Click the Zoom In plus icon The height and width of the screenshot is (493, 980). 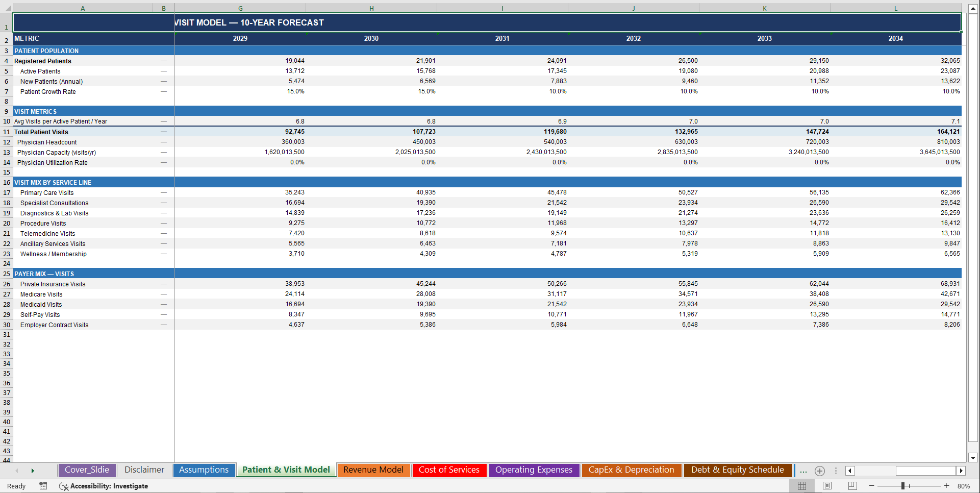click(x=947, y=486)
